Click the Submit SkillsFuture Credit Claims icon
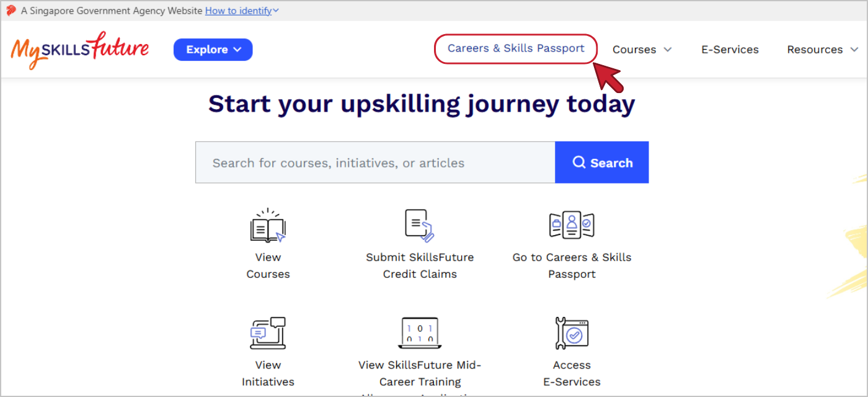The image size is (868, 397). pos(420,226)
